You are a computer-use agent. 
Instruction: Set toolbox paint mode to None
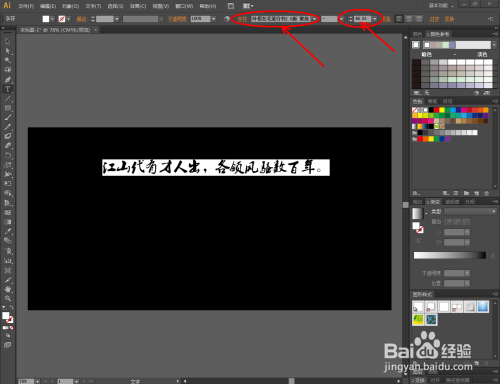click(11, 328)
